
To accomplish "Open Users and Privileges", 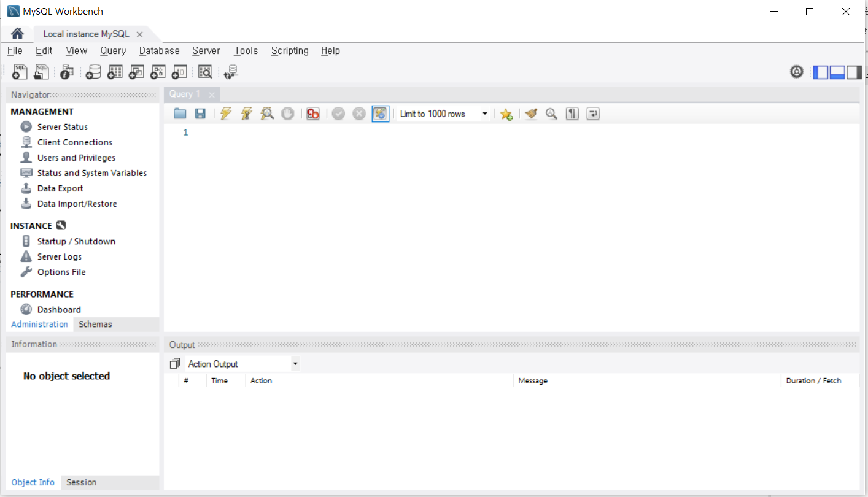I will pyautogui.click(x=76, y=158).
